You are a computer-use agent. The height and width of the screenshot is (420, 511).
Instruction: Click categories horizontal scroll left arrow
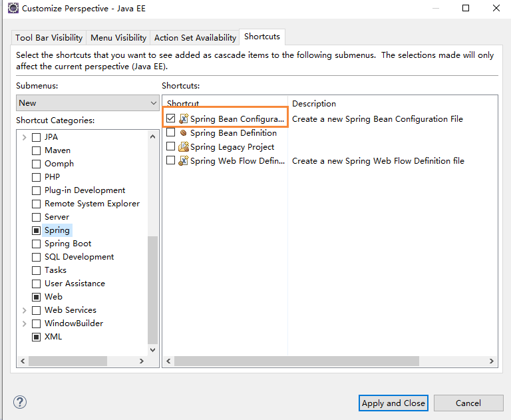click(23, 361)
